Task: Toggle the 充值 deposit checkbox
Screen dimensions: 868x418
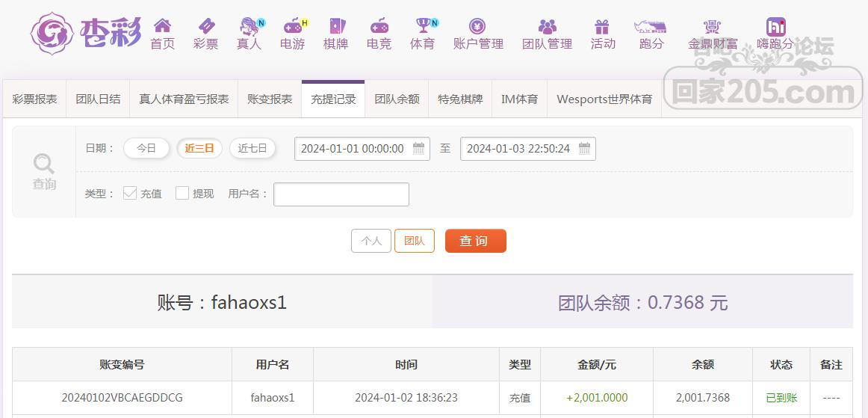Action: click(x=130, y=193)
